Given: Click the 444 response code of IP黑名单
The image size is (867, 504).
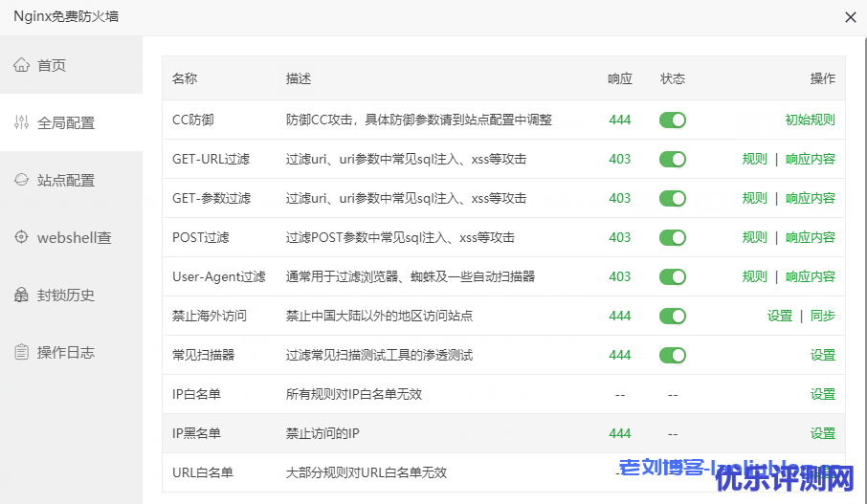Looking at the screenshot, I should pos(619,433).
